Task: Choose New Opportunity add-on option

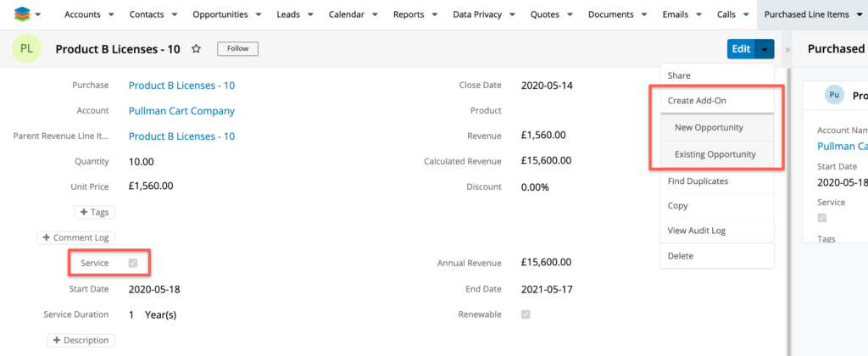Action: click(x=717, y=127)
